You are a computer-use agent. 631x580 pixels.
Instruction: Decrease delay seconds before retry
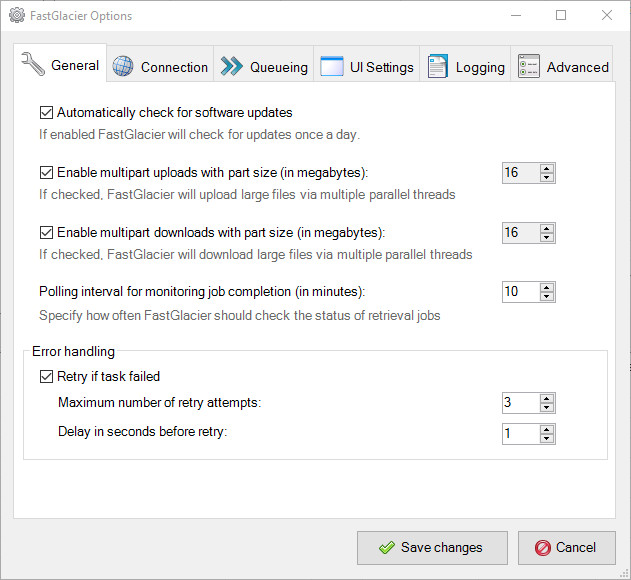click(546, 439)
